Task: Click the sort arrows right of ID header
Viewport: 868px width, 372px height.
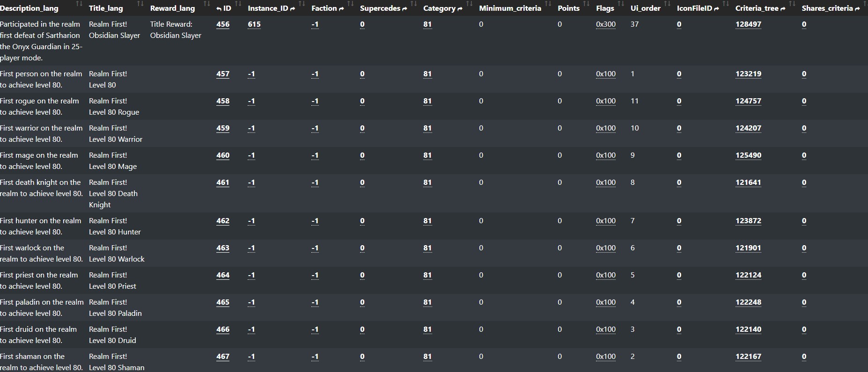Action: pos(238,4)
